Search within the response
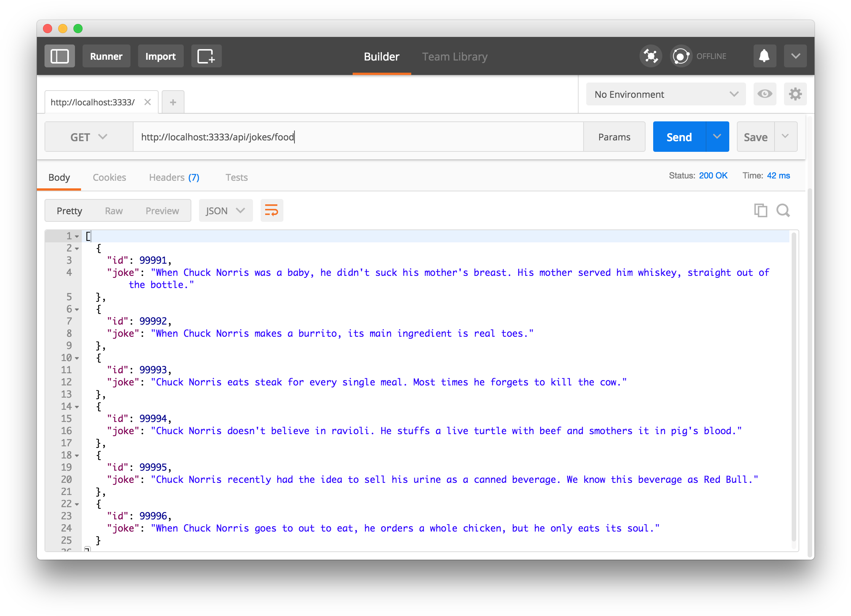Image resolution: width=851 pixels, height=616 pixels. pos(783,210)
